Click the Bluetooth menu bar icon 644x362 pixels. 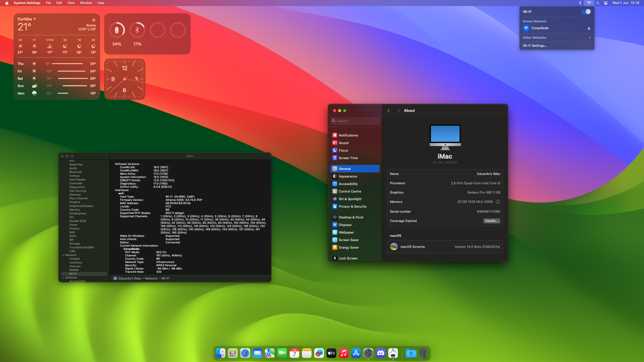point(580,3)
